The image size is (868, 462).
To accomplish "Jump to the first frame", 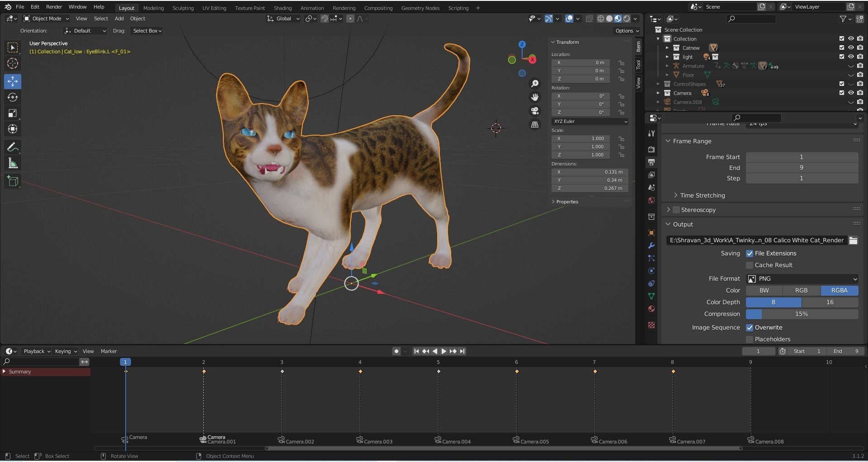I will pyautogui.click(x=416, y=351).
